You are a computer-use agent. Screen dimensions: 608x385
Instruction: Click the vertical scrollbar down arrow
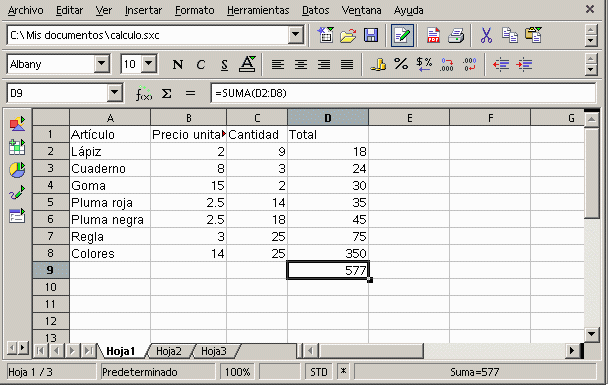pos(591,334)
